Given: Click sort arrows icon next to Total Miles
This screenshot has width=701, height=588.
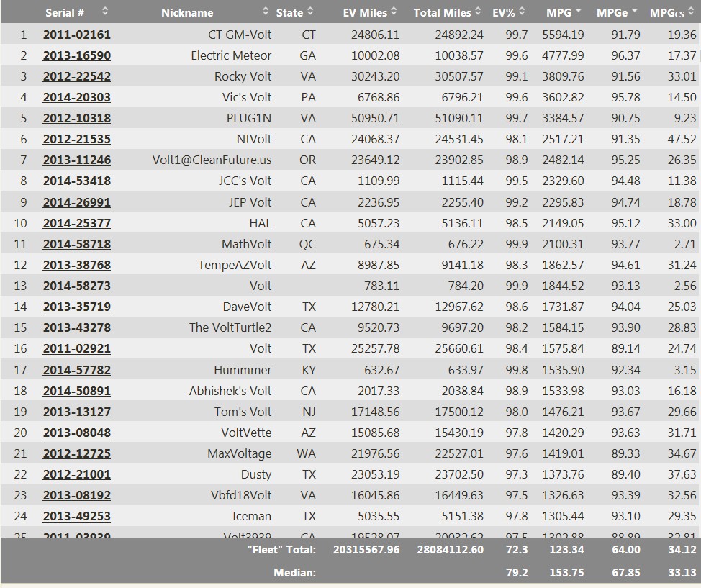Looking at the screenshot, I should [479, 12].
